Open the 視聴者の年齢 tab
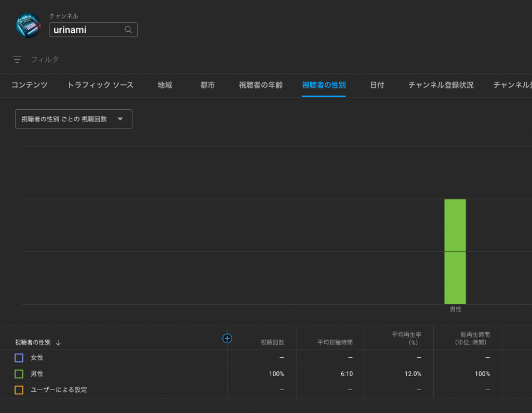Image resolution: width=532 pixels, height=413 pixels. [x=261, y=85]
